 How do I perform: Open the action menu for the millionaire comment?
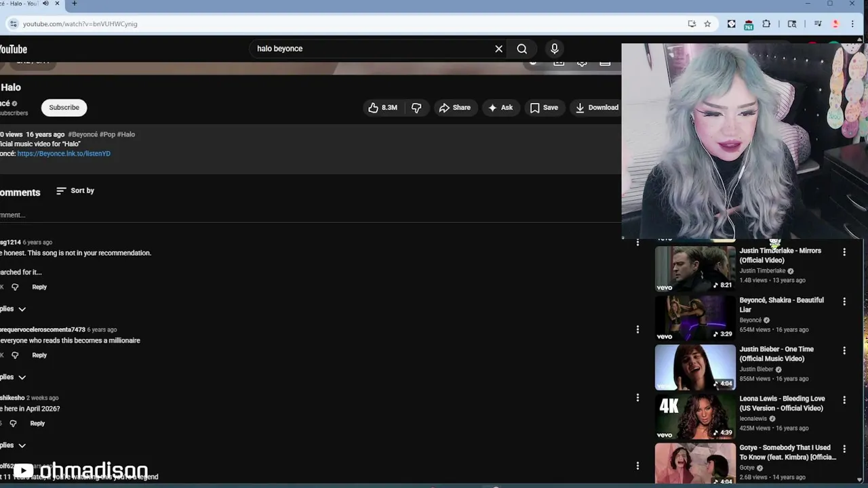point(637,329)
